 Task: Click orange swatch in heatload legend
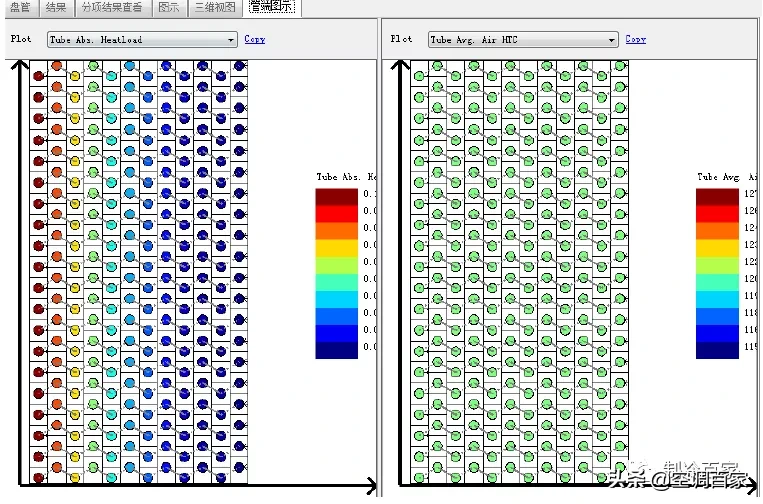336,231
